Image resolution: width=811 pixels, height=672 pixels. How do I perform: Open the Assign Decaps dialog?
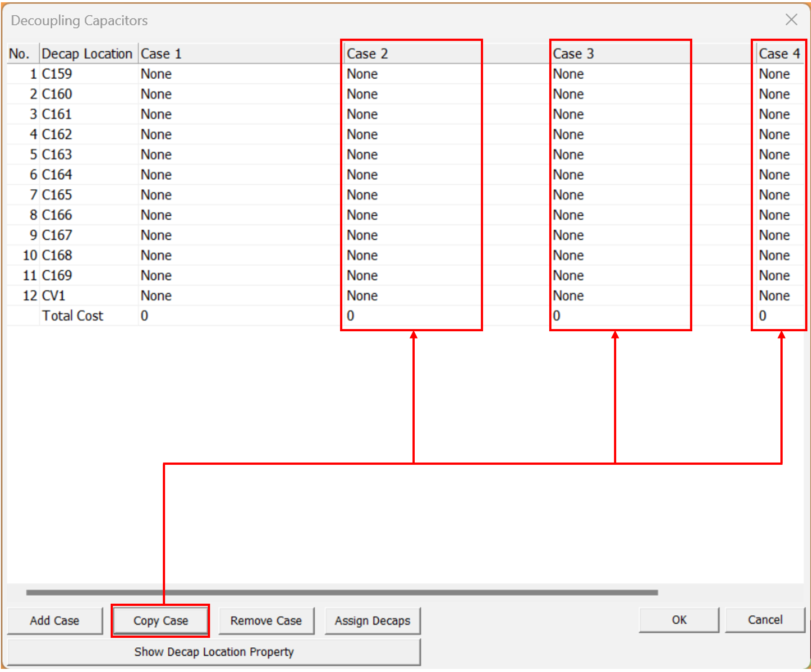372,621
